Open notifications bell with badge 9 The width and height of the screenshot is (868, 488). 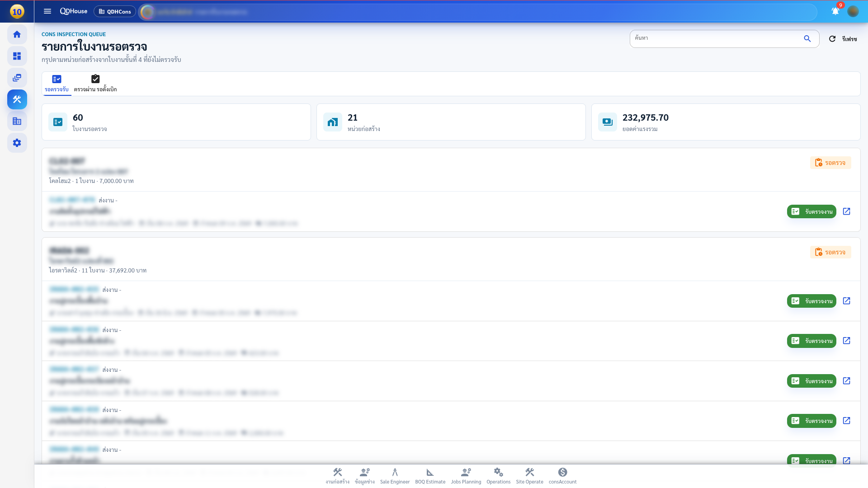click(835, 11)
